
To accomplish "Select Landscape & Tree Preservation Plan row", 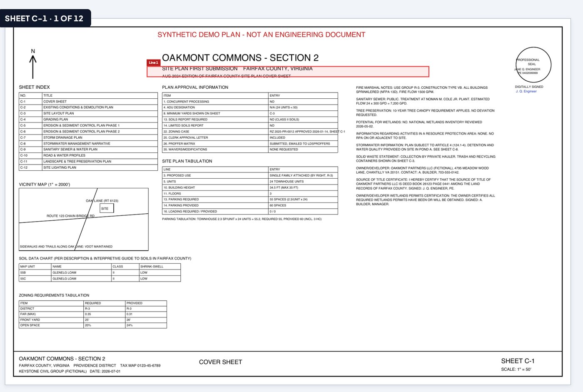I will click(x=88, y=162).
